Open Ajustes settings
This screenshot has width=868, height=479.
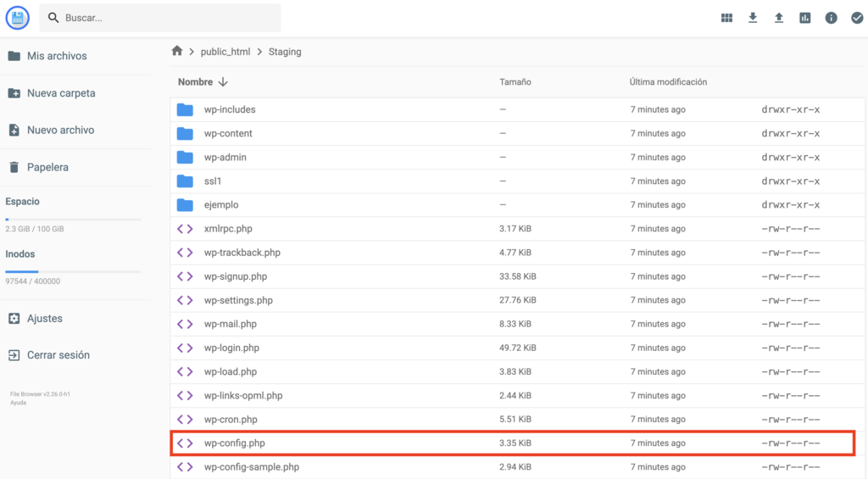tap(44, 319)
